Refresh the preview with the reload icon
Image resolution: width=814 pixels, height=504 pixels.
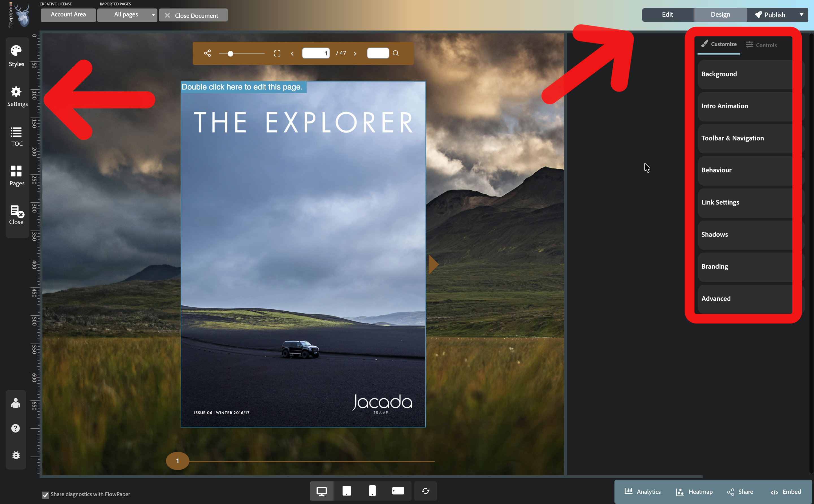(x=425, y=491)
